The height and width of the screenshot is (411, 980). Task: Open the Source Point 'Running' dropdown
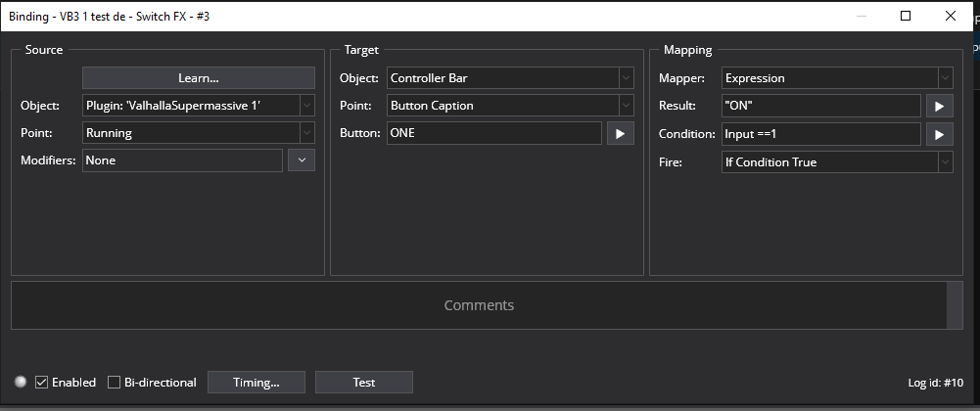[x=306, y=133]
